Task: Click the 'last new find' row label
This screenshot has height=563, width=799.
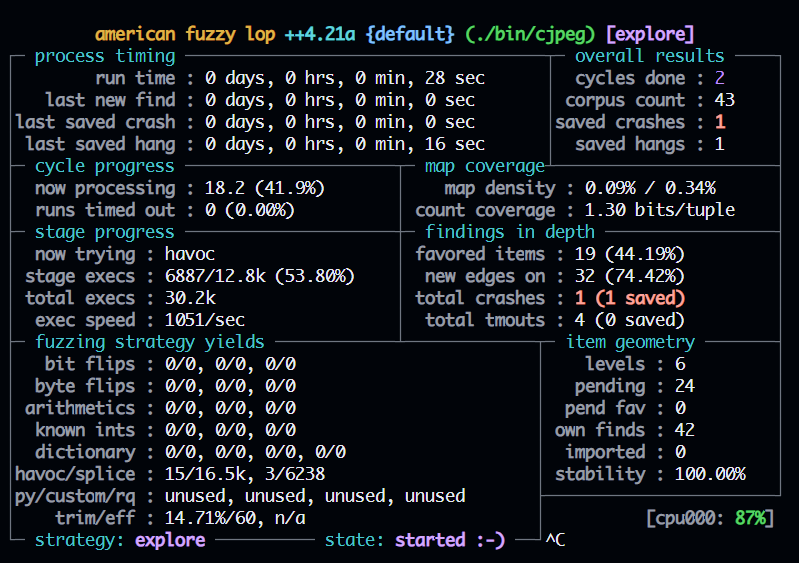Action: (x=110, y=100)
